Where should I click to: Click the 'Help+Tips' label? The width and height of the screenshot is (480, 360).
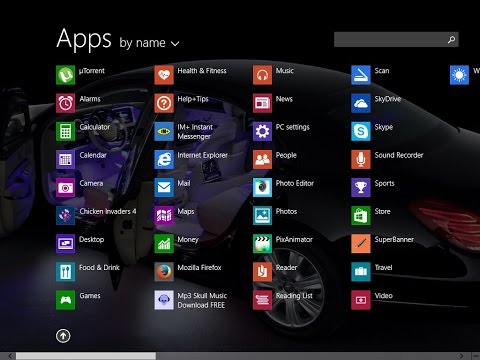click(193, 99)
